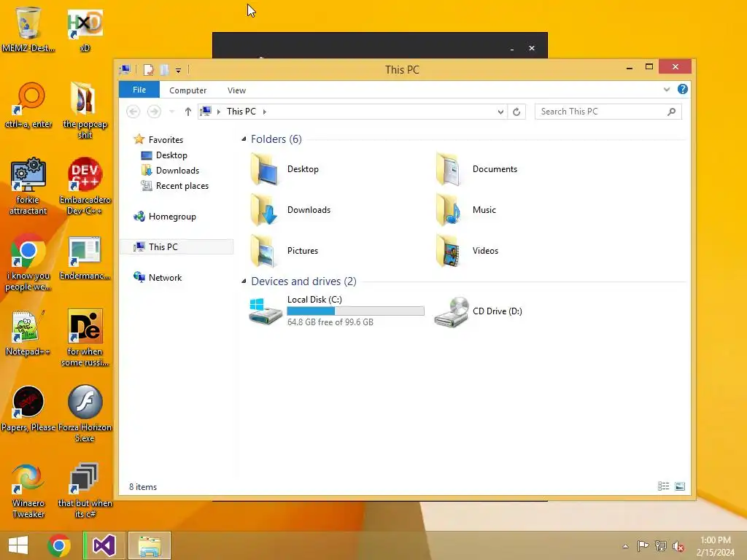Image resolution: width=747 pixels, height=560 pixels.
Task: Select the CD Drive (D:) icon
Action: click(478, 311)
